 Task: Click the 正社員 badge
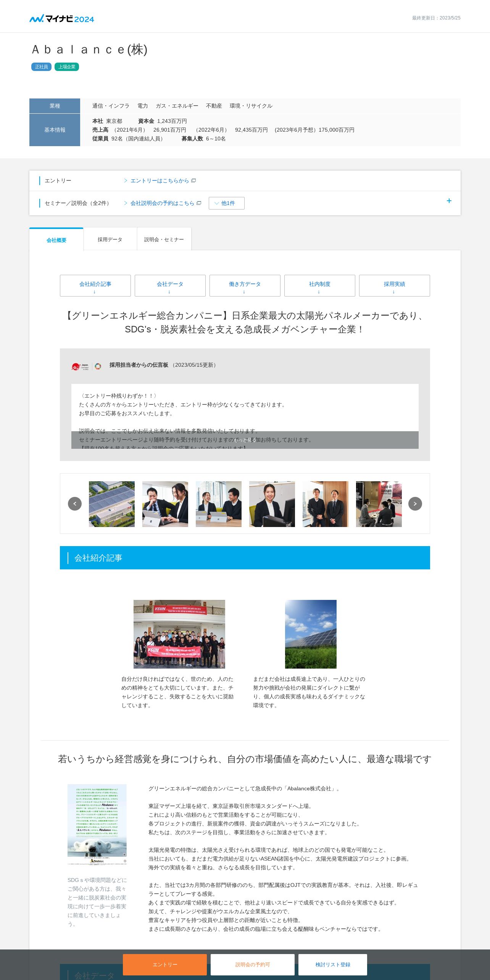point(41,67)
